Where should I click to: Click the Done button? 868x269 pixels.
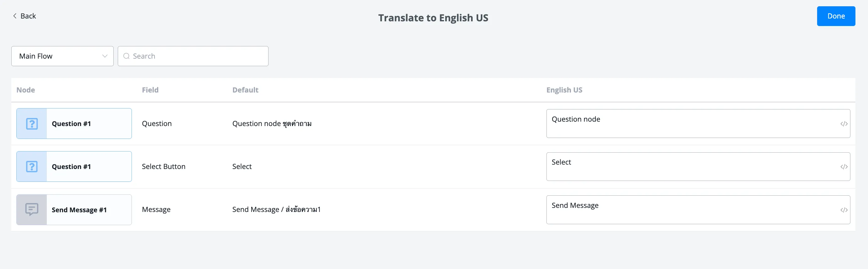point(836,16)
